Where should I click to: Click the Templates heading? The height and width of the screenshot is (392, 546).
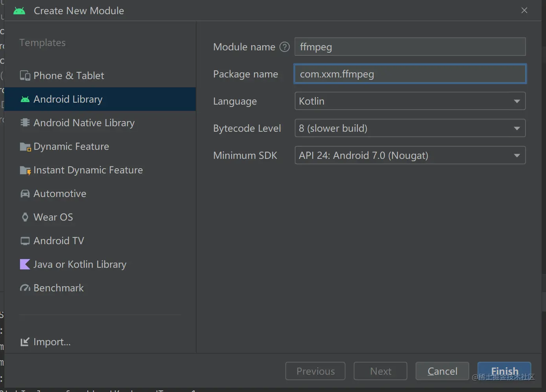[x=42, y=42]
